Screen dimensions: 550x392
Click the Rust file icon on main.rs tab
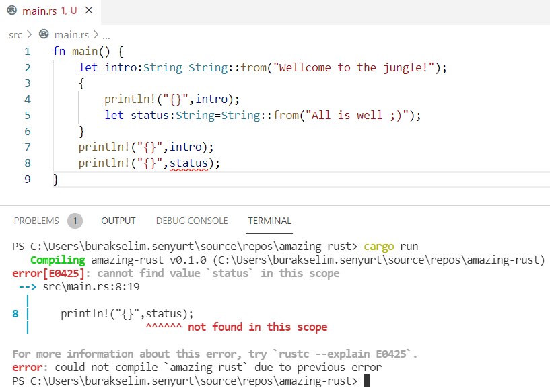(x=11, y=11)
